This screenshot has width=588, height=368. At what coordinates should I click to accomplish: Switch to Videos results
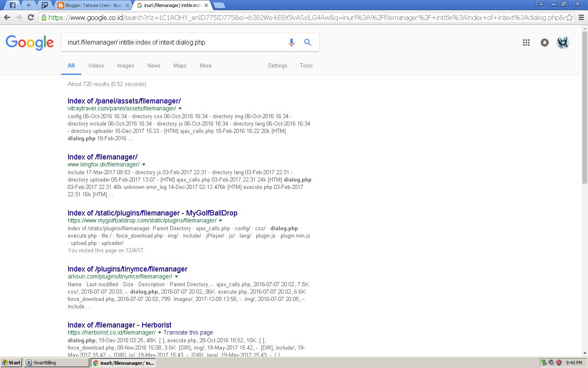96,65
